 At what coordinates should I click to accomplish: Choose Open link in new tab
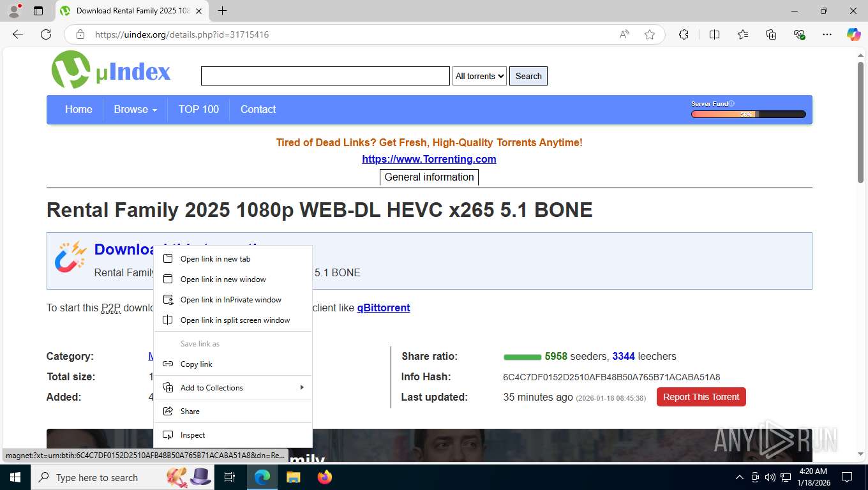[x=233, y=259]
